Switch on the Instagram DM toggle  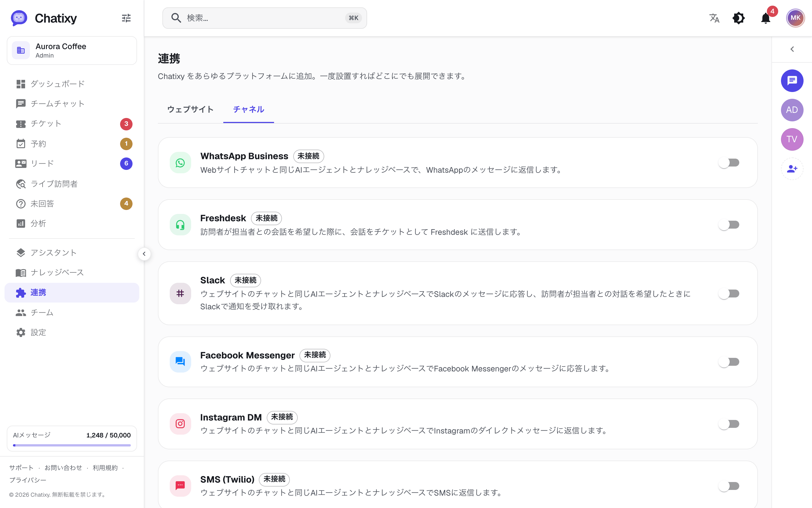(x=729, y=424)
